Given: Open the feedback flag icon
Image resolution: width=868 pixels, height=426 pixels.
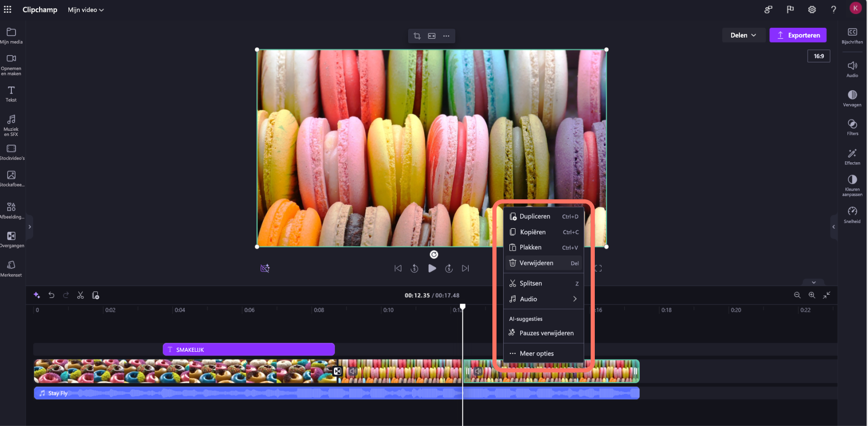Looking at the screenshot, I should [x=790, y=9].
